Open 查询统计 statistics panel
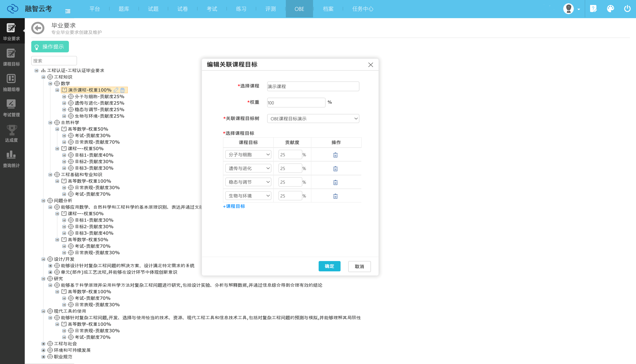Screen dimensions: 636x364 click(x=11, y=158)
